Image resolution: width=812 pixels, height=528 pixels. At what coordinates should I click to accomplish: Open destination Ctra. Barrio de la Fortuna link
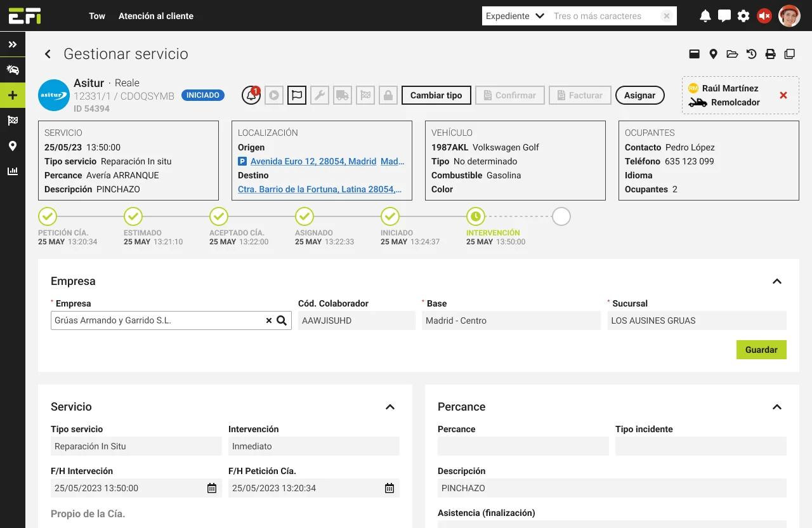click(320, 189)
